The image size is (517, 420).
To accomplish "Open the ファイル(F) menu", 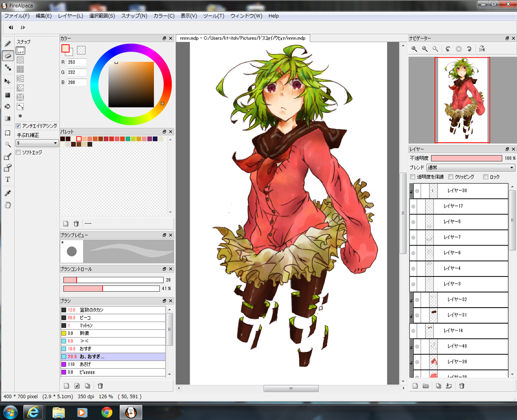I will pyautogui.click(x=17, y=16).
